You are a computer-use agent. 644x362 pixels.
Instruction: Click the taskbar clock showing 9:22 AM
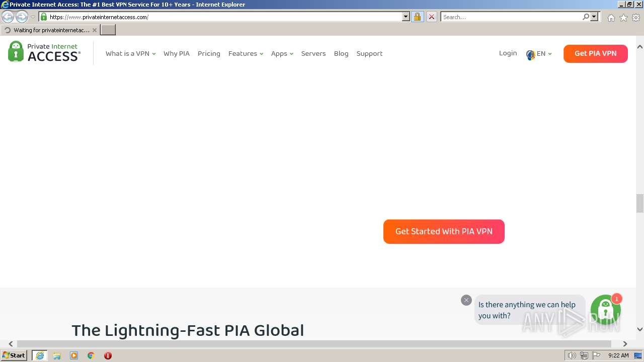click(618, 355)
